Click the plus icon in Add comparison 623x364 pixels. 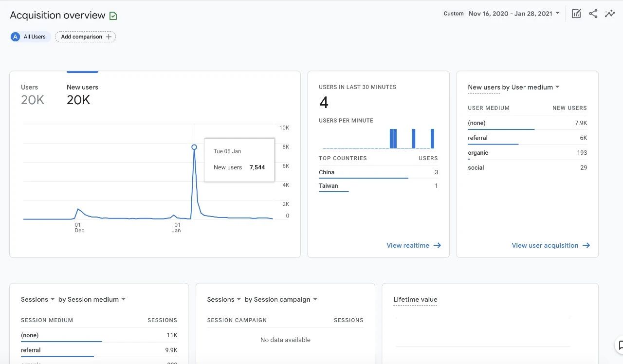tap(109, 37)
